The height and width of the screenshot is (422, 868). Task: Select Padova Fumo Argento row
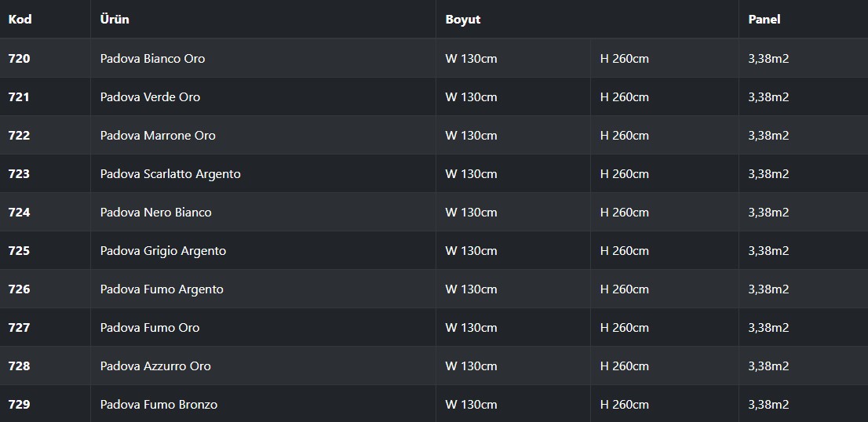[x=434, y=289]
